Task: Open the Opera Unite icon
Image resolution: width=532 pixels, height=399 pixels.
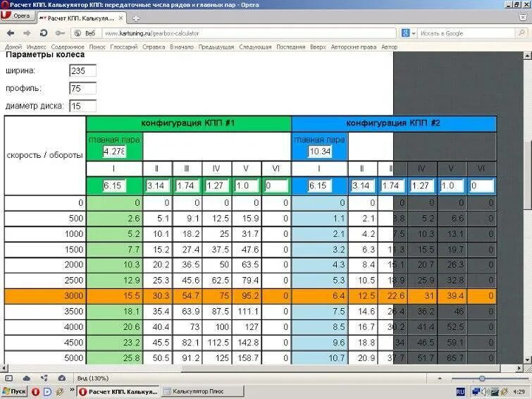Action: (x=44, y=378)
